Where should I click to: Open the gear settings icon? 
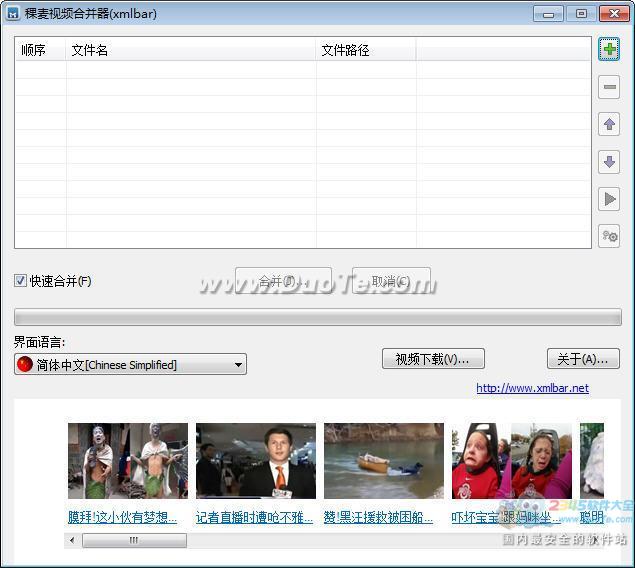coord(609,236)
